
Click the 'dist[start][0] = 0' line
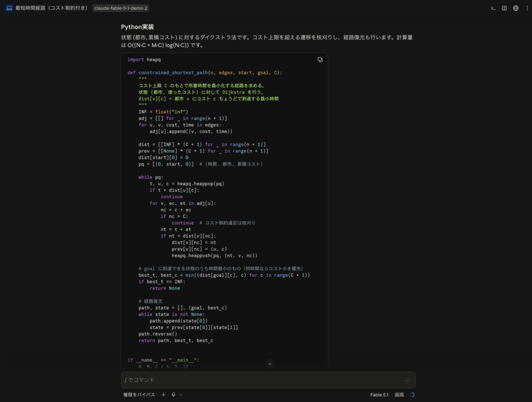tap(163, 158)
